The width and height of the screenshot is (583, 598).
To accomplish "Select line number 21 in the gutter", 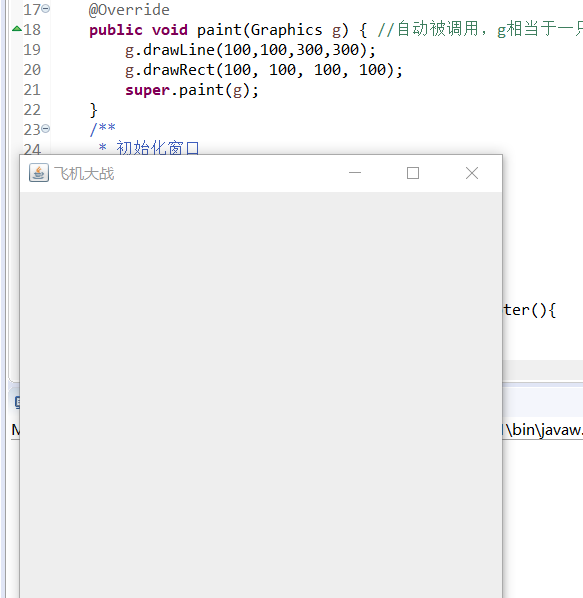I will 32,90.
